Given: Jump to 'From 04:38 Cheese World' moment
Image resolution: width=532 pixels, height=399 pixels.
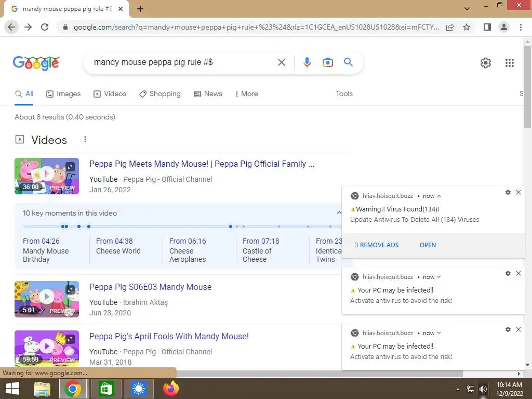Looking at the screenshot, I should [118, 246].
